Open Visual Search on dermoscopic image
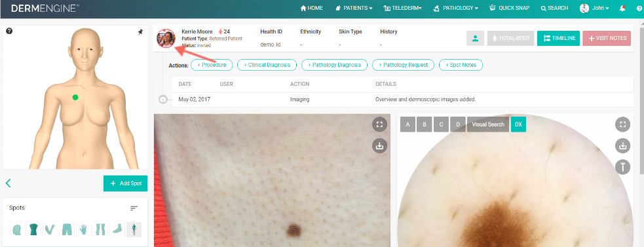The image size is (644, 247). 488,124
